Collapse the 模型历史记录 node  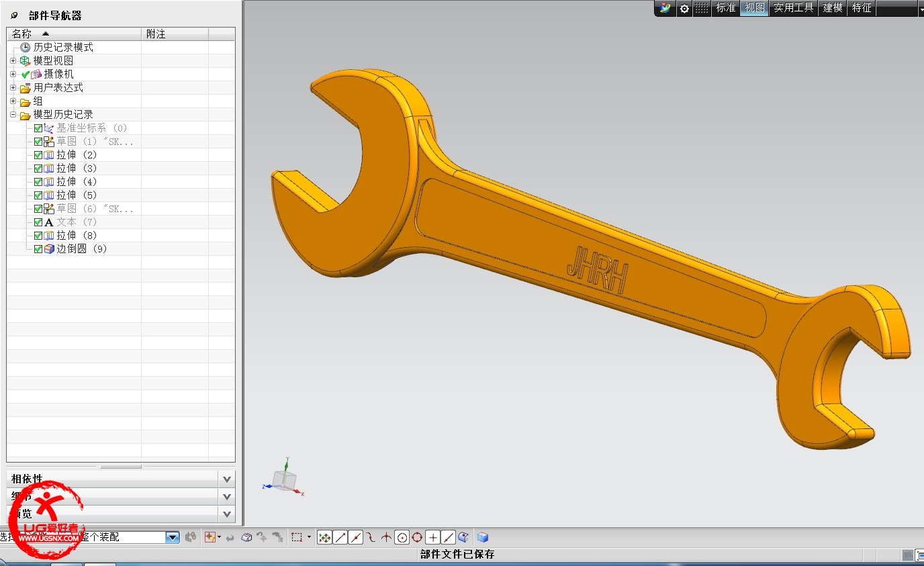[13, 115]
